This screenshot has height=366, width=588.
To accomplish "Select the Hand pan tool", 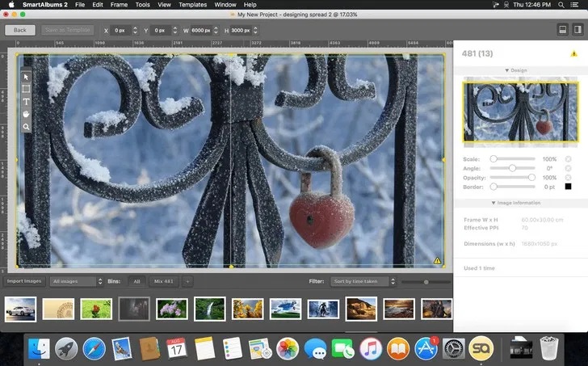I will click(26, 114).
